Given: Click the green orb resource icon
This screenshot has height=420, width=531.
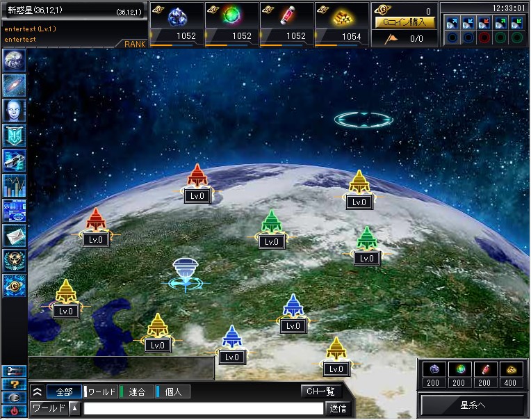Looking at the screenshot, I should (232, 15).
